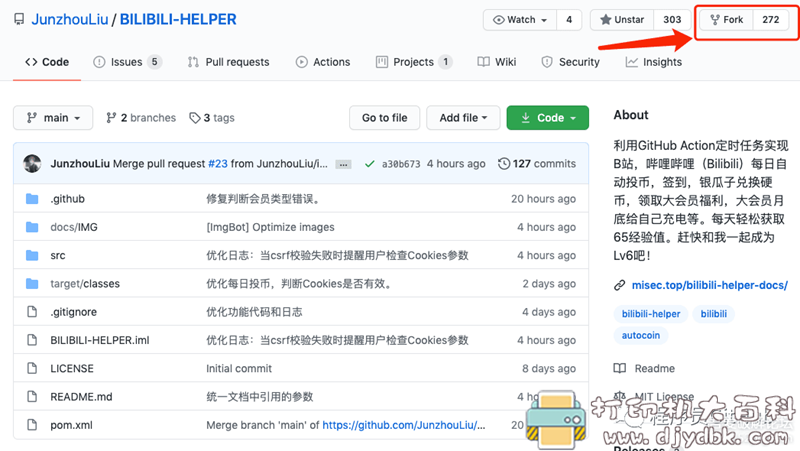The height and width of the screenshot is (451, 800).
Task: Open the pom.xml file
Action: click(71, 425)
